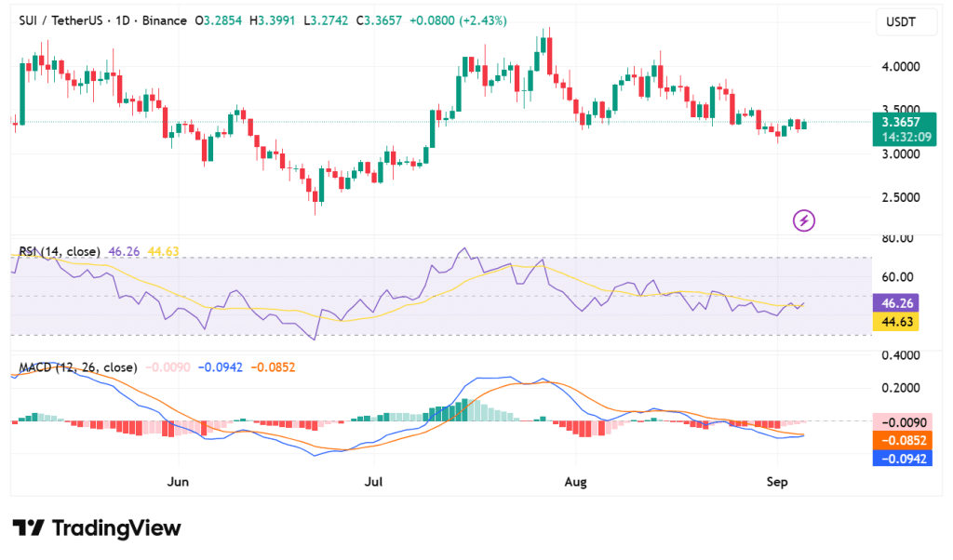
Task: Click the Jun label on time axis
Action: click(x=180, y=482)
